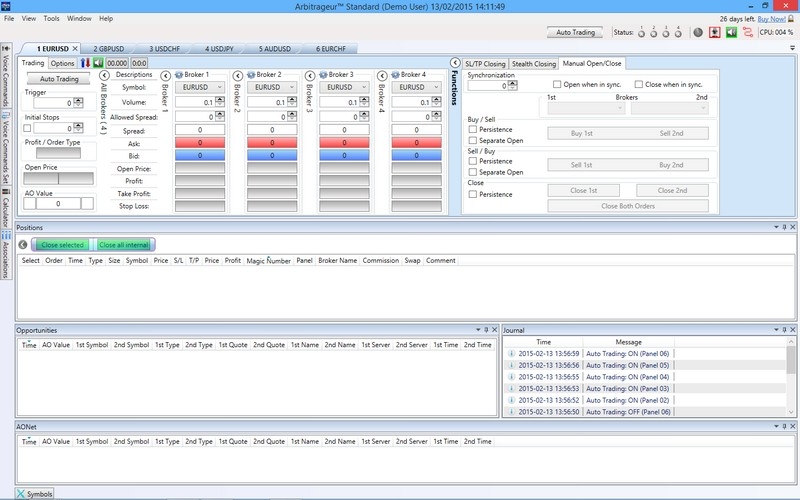This screenshot has height=500, width=800.
Task: Enable Separate Open under Buy / Sell
Action: 473,140
